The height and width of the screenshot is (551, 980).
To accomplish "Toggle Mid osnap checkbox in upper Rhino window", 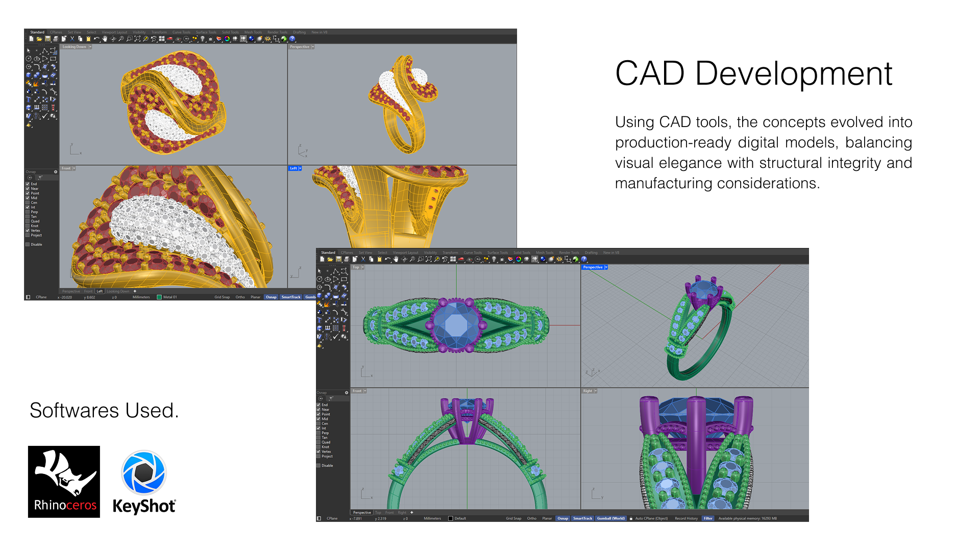I will point(28,198).
